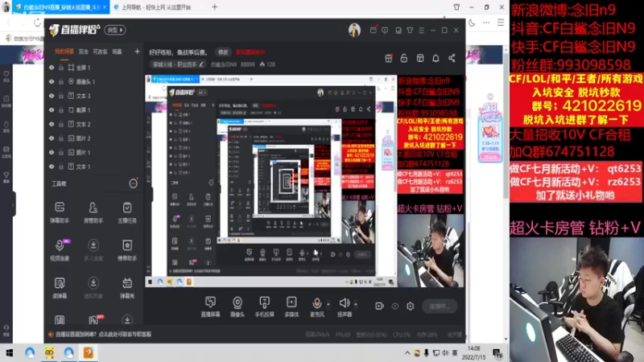Toggle the microphone mute icon

point(316,303)
